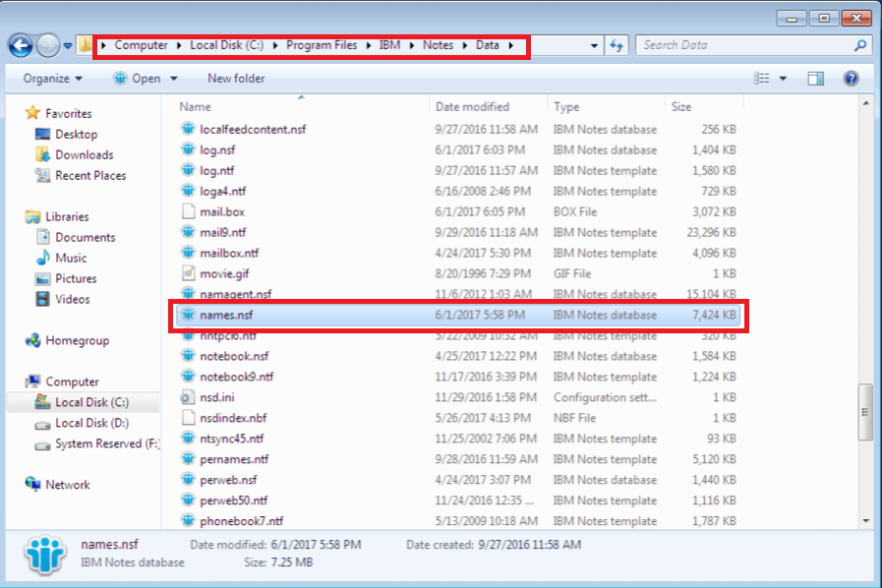Select the perweb50.ntf file name
This screenshot has height=588, width=882.
coord(233,500)
